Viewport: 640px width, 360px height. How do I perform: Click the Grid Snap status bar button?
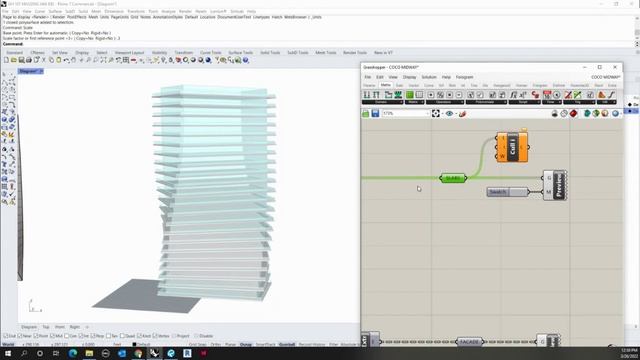tap(198, 345)
